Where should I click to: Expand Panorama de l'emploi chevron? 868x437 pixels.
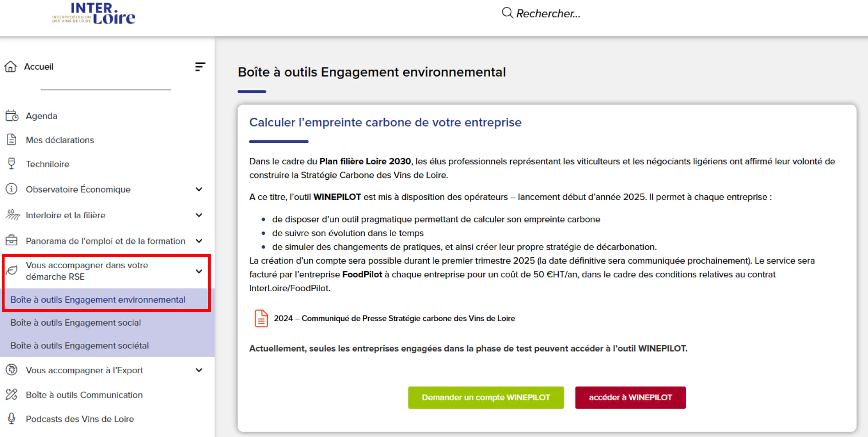point(199,241)
